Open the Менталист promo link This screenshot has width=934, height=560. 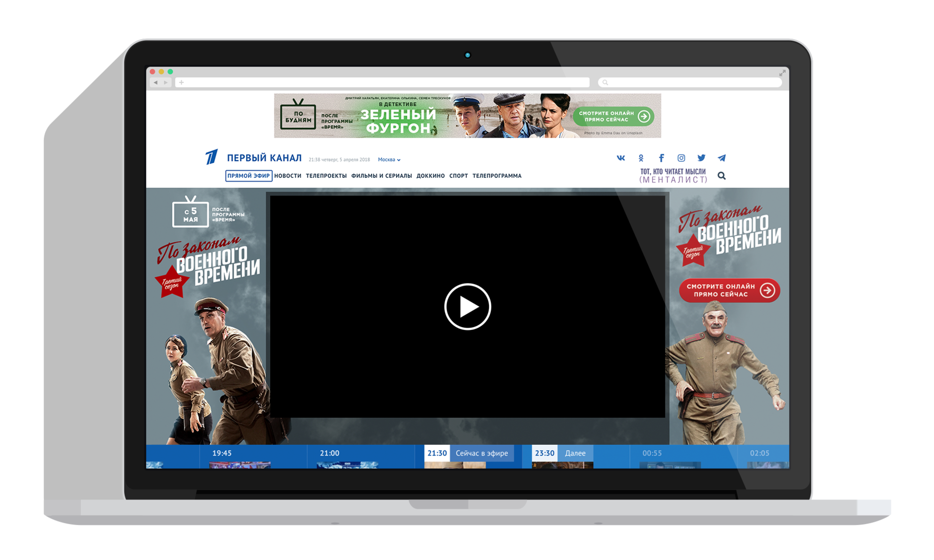coord(673,175)
